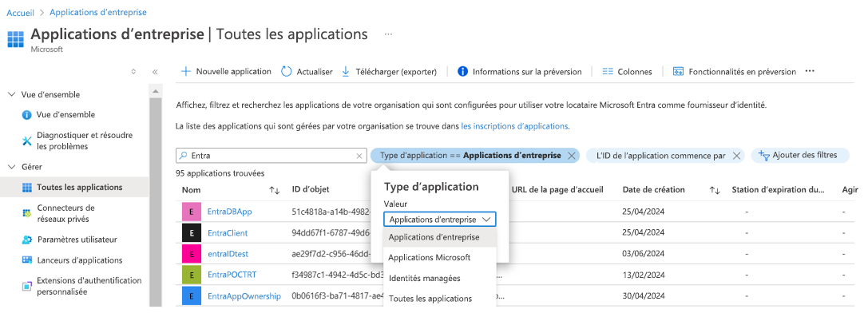Screen dimensions: 868x317
Task: Click the Nouvelle application plus icon
Action: coord(186,71)
